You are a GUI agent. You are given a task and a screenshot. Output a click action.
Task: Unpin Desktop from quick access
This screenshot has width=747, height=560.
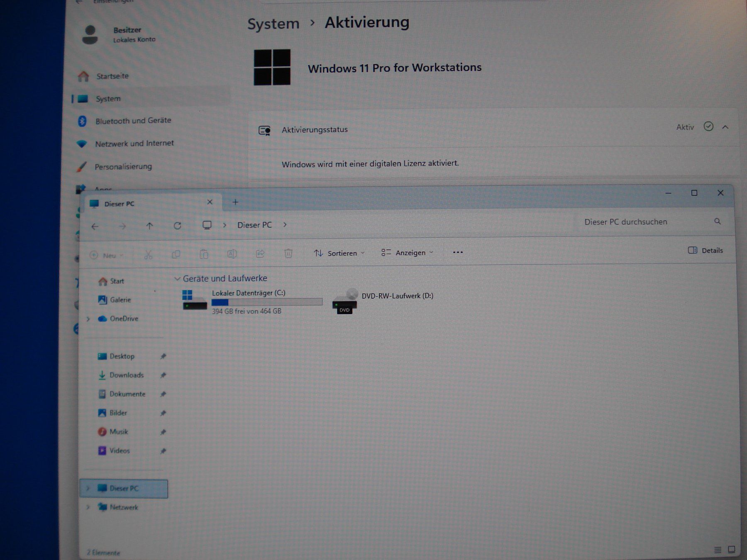(x=163, y=356)
